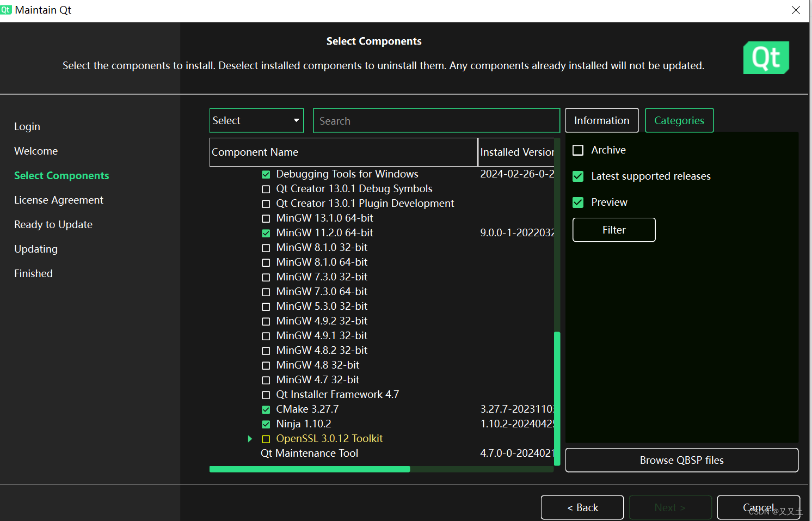Select the Qt Maintenance Tool row
The height and width of the screenshot is (521, 812).
(381, 453)
